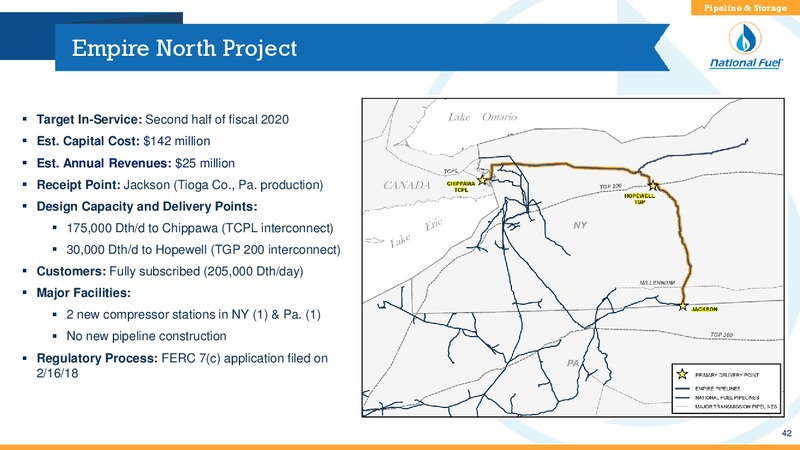Click the legend star for Primary Delivery Point
This screenshot has width=800, height=450.
[x=682, y=374]
